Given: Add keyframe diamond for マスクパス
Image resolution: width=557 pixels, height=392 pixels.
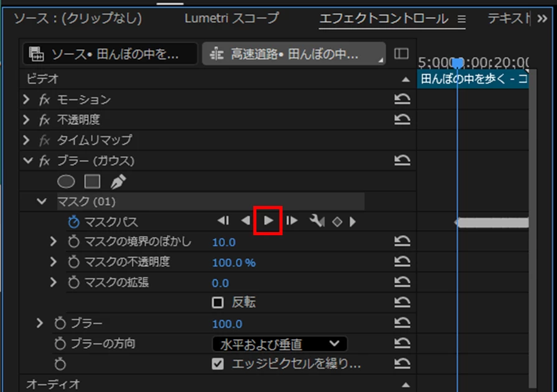Looking at the screenshot, I should click(337, 222).
